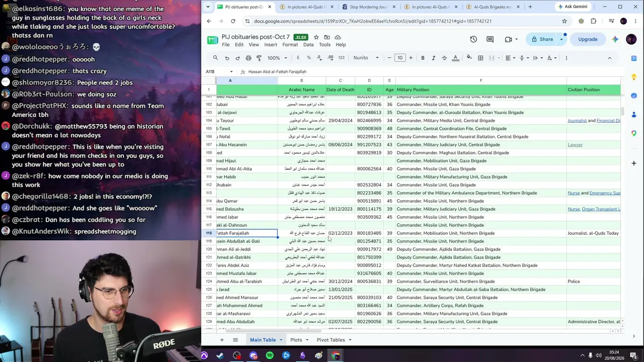Open Spotify from the taskbar
Screen dimensions: 644x362
(270, 355)
